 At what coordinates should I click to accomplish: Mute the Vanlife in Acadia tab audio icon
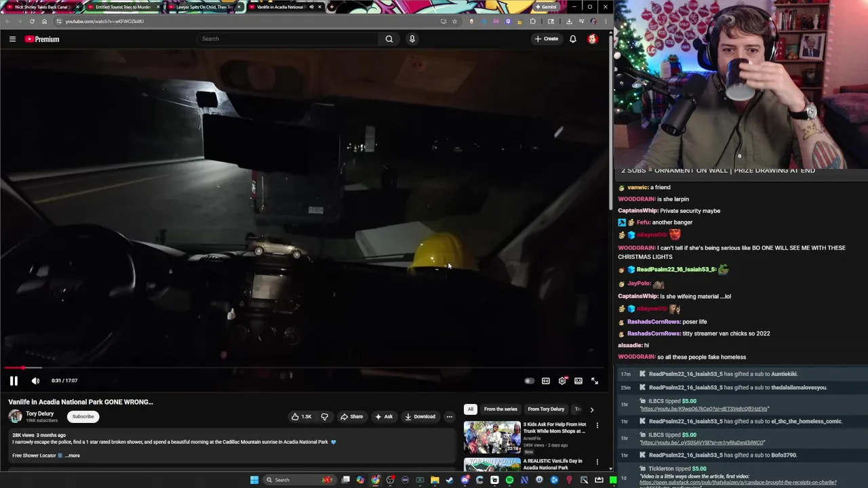pyautogui.click(x=311, y=7)
